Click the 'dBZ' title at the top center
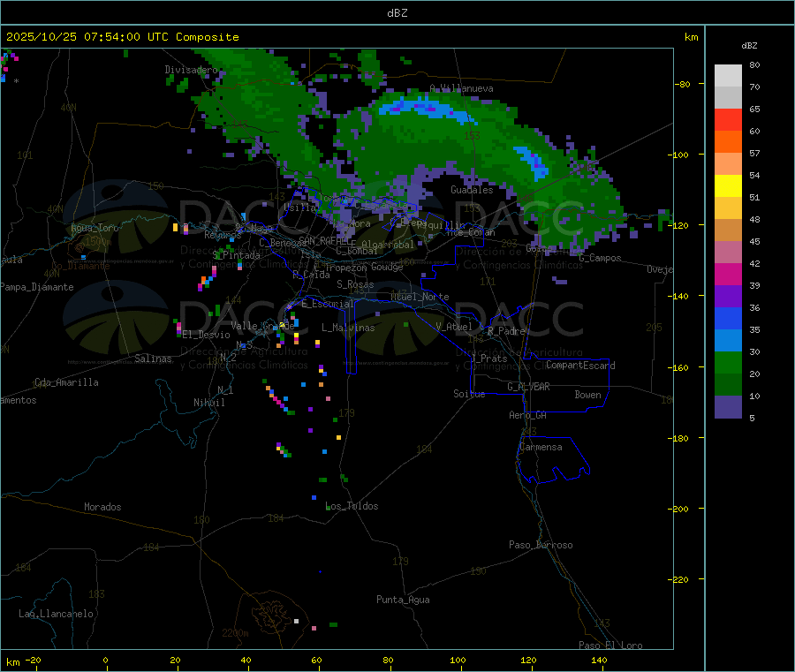Image resolution: width=795 pixels, height=672 pixels. pyautogui.click(x=397, y=13)
